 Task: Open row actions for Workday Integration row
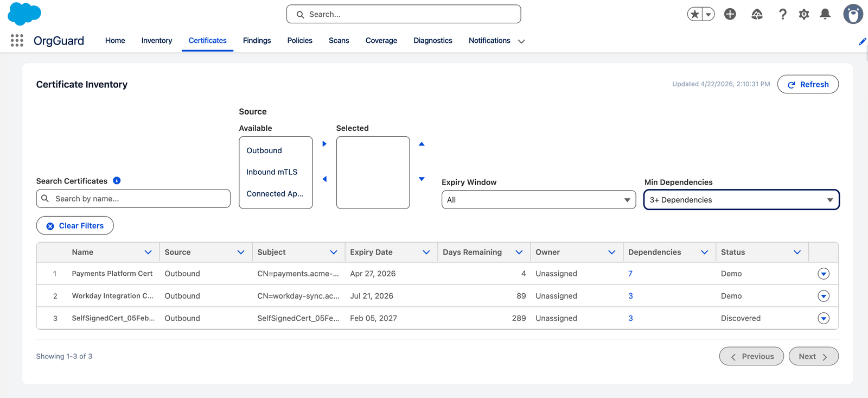(824, 296)
